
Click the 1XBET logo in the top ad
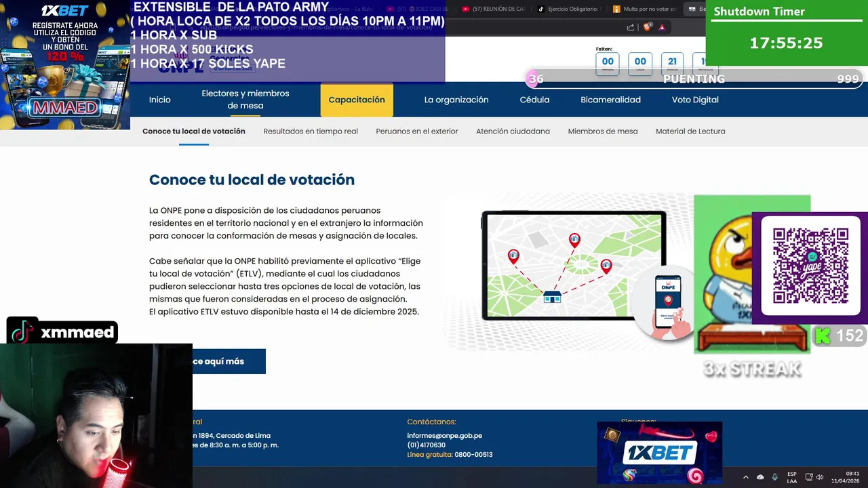[x=66, y=10]
